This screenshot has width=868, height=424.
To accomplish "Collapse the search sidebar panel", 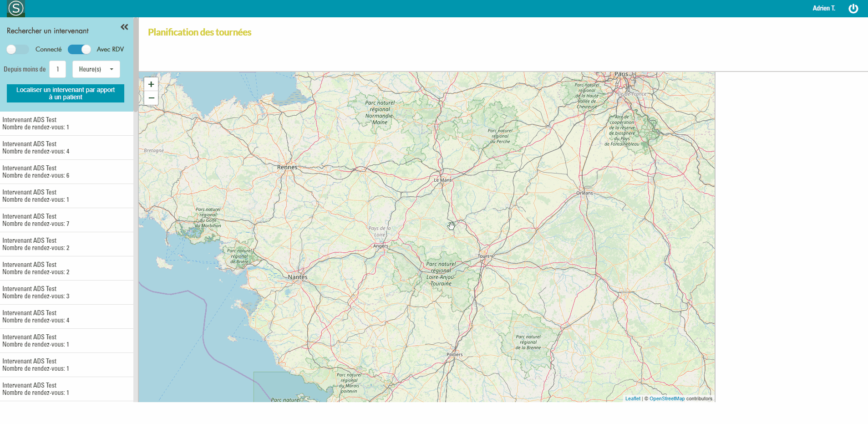I will [x=124, y=27].
